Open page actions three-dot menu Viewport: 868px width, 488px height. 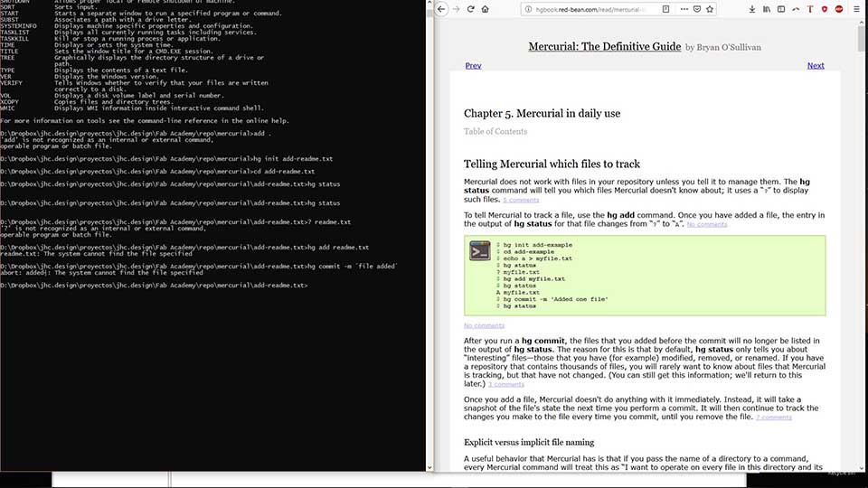[684, 9]
